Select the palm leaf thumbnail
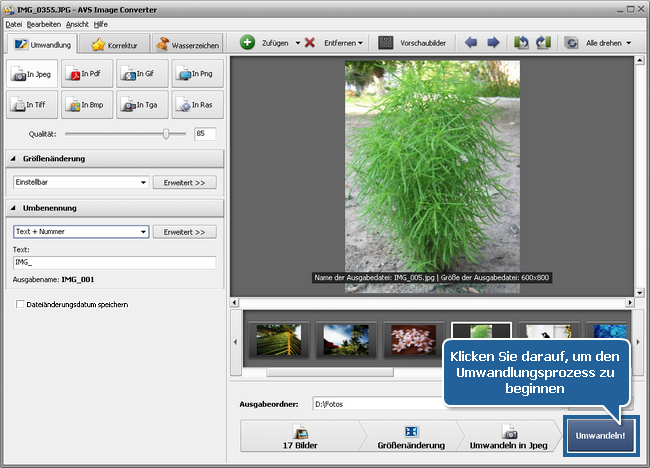The image size is (650, 468). point(279,339)
